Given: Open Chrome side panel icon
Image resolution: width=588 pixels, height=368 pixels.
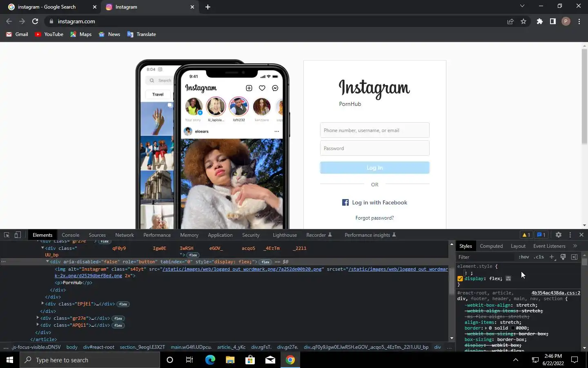Looking at the screenshot, I should [552, 21].
